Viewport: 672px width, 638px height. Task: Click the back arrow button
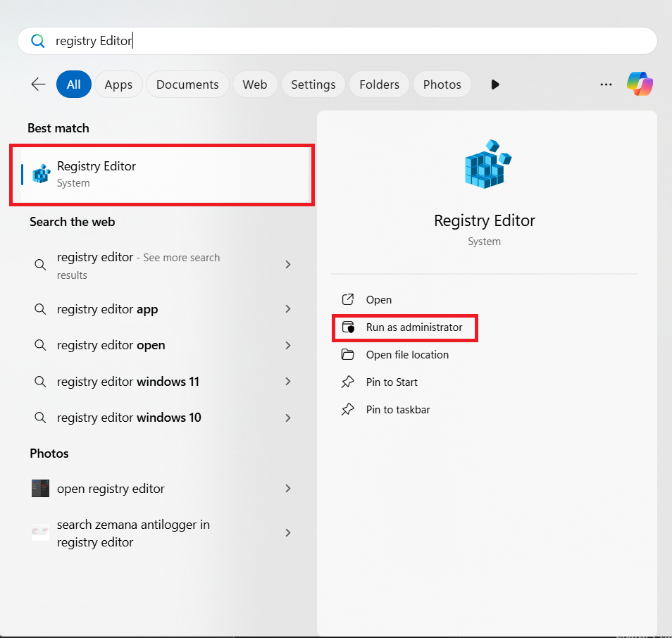[x=38, y=84]
